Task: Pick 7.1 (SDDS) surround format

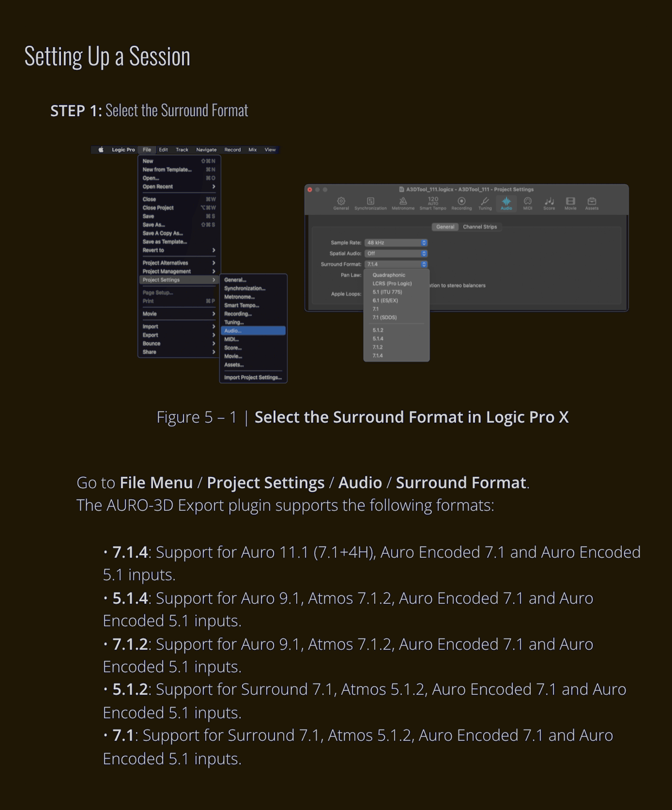Action: click(397, 318)
